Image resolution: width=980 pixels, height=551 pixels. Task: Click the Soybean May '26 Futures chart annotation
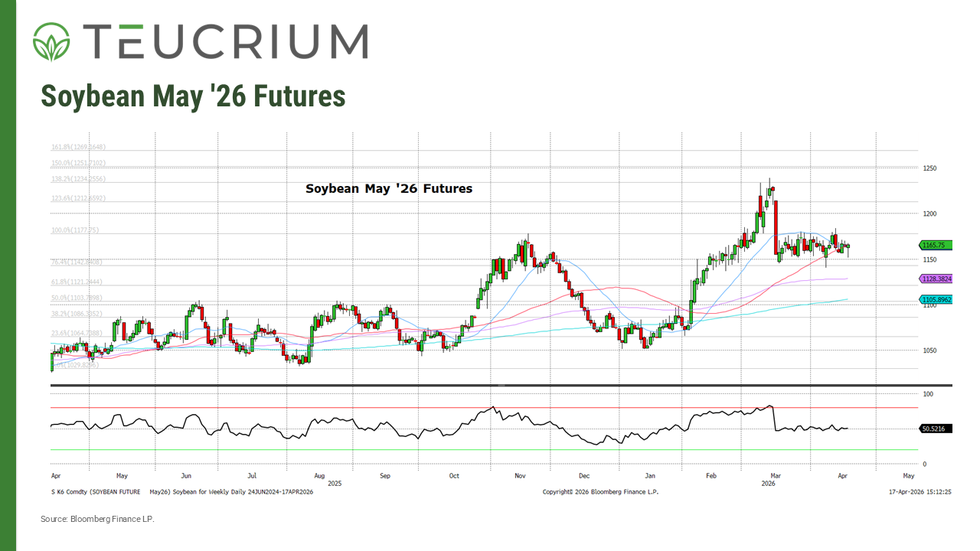coord(389,188)
